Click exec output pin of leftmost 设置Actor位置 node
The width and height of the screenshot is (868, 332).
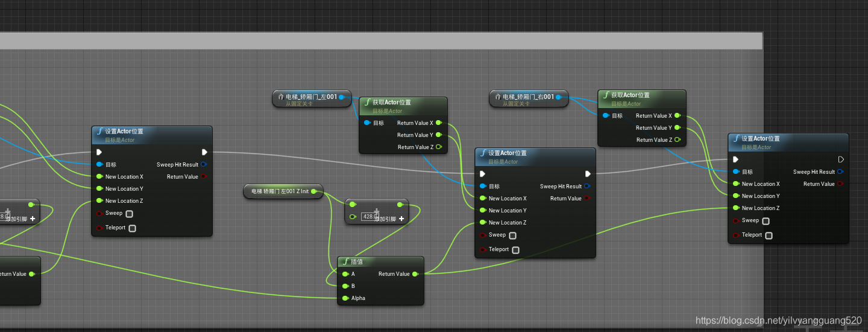(204, 152)
